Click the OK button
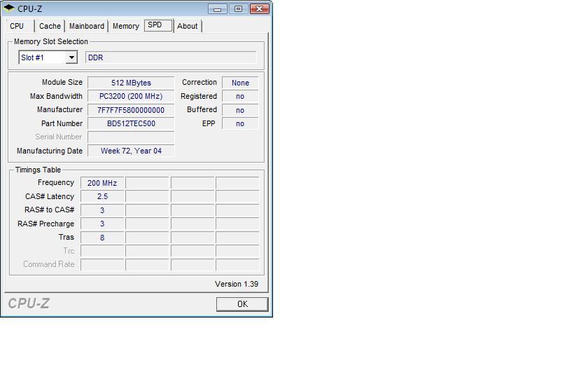The height and width of the screenshot is (368, 588). [x=242, y=304]
